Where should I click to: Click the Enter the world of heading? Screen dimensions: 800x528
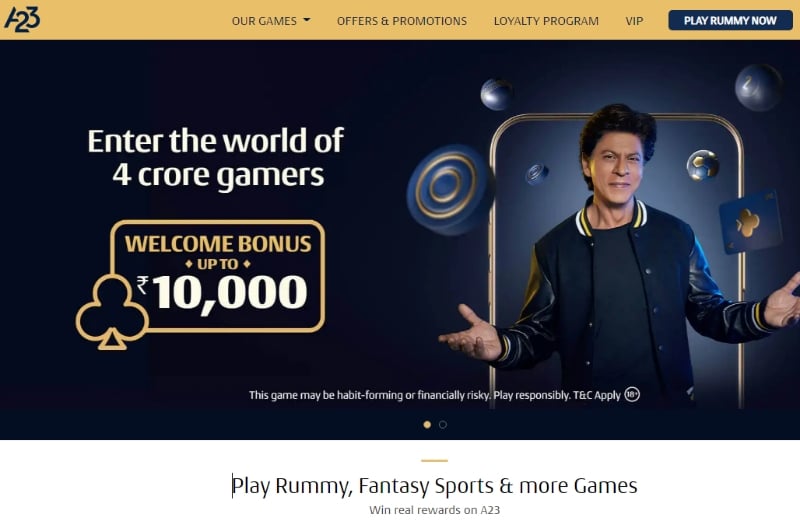pos(215,141)
